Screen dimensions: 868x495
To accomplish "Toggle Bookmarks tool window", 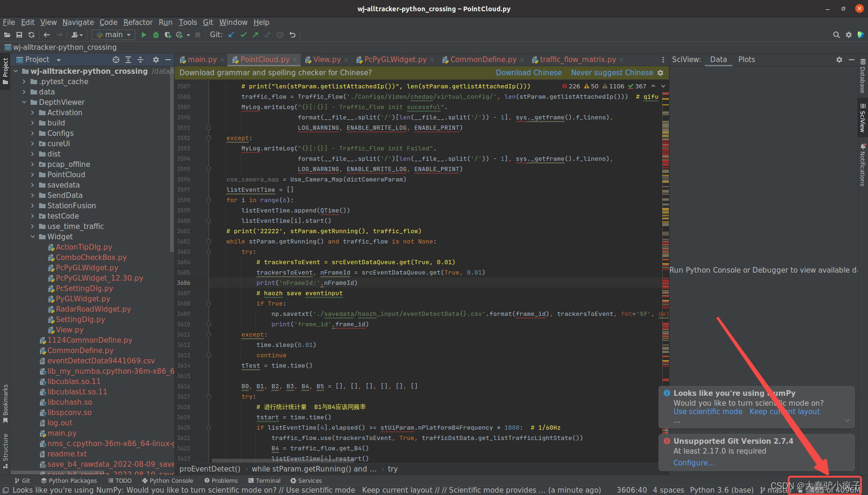I will pyautogui.click(x=5, y=403).
